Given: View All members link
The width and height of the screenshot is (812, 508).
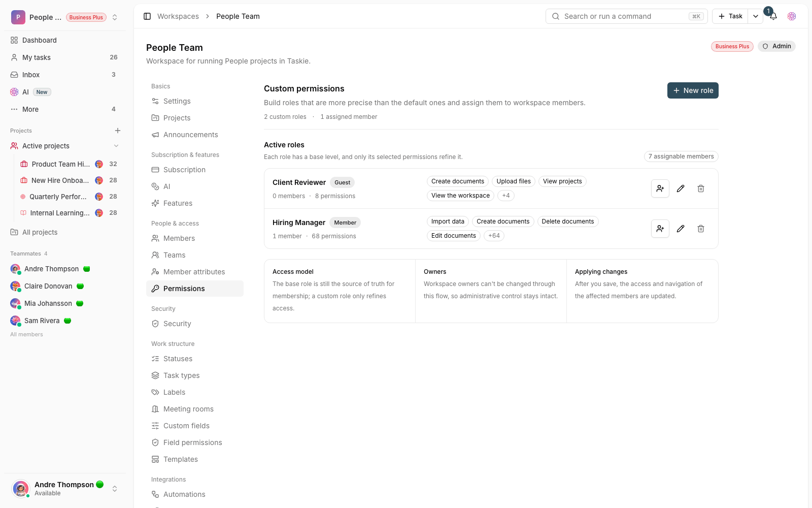Looking at the screenshot, I should click(26, 334).
